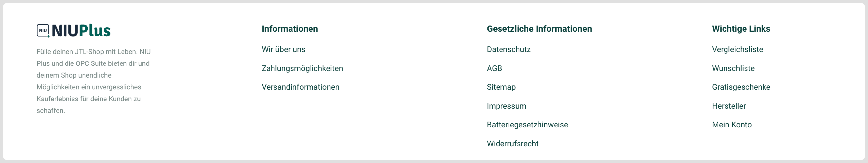This screenshot has height=163, width=868.
Task: Click the Informationen column heading
Action: pos(289,29)
